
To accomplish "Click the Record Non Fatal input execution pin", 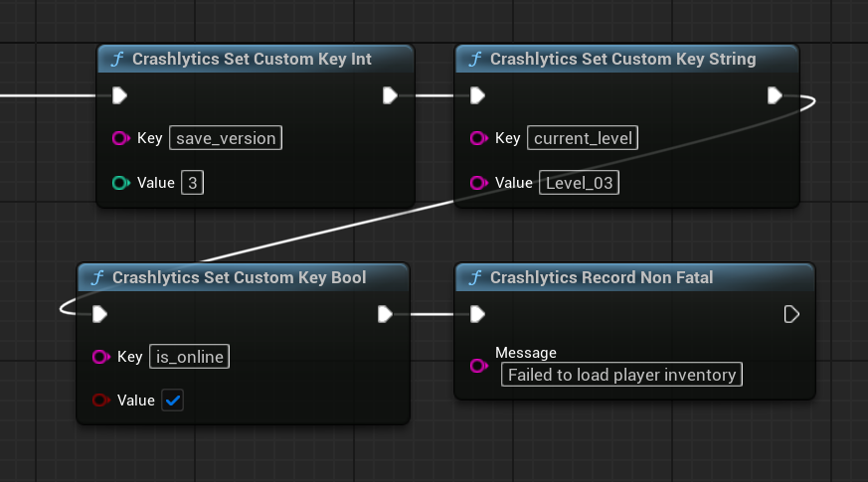I will [x=477, y=314].
